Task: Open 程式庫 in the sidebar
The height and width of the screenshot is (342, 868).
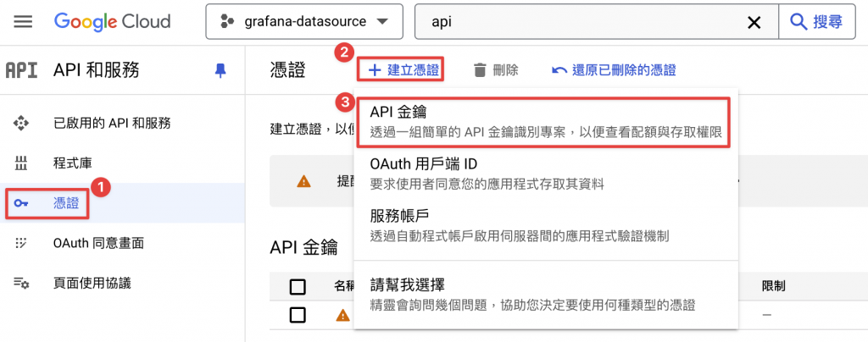Action: (73, 163)
